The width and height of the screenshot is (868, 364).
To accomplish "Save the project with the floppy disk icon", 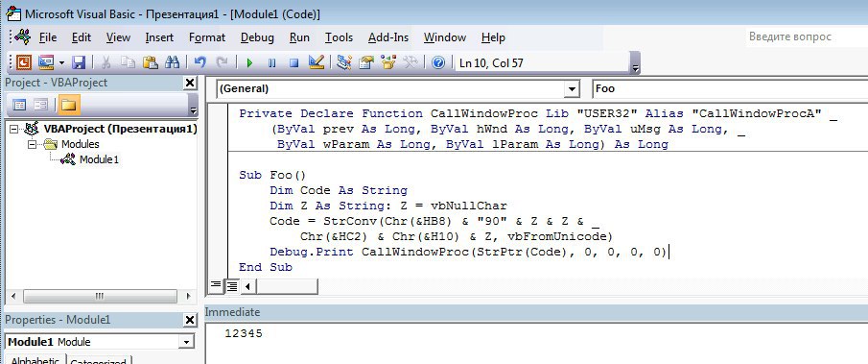I will pyautogui.click(x=79, y=62).
